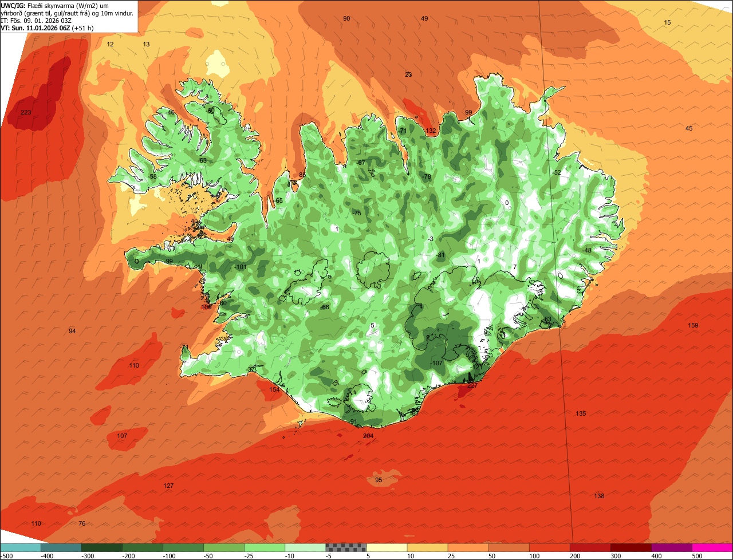Click the teal legend swatch between -500 and -400

21,547
